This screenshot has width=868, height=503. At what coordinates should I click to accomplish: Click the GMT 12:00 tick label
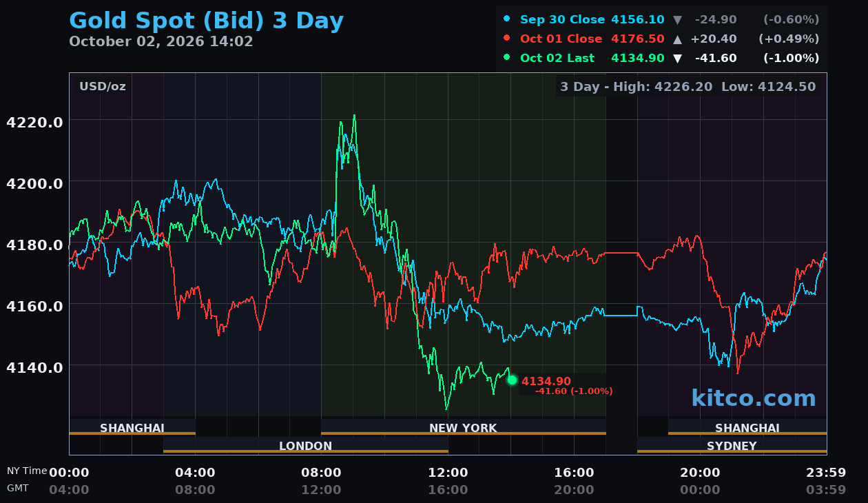click(x=321, y=490)
